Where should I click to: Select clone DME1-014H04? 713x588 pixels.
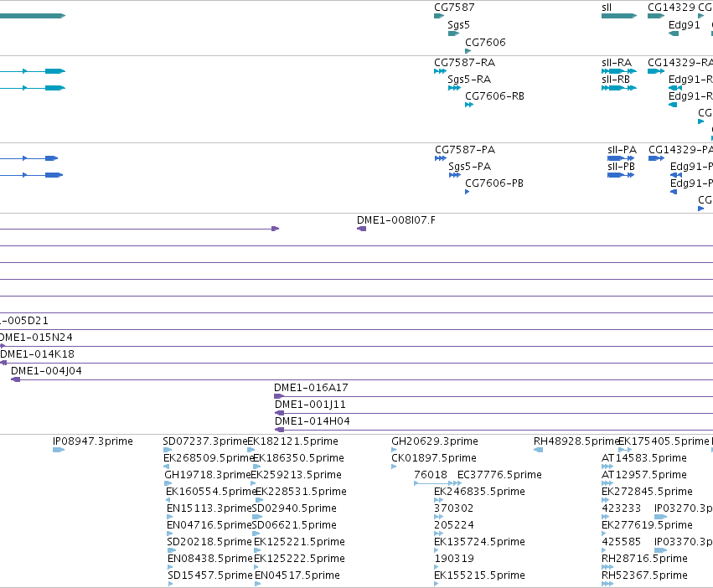[313, 421]
